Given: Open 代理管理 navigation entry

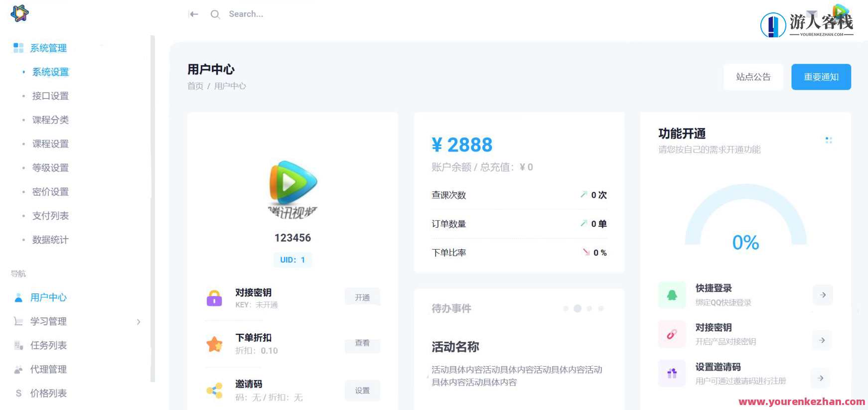Looking at the screenshot, I should (48, 369).
